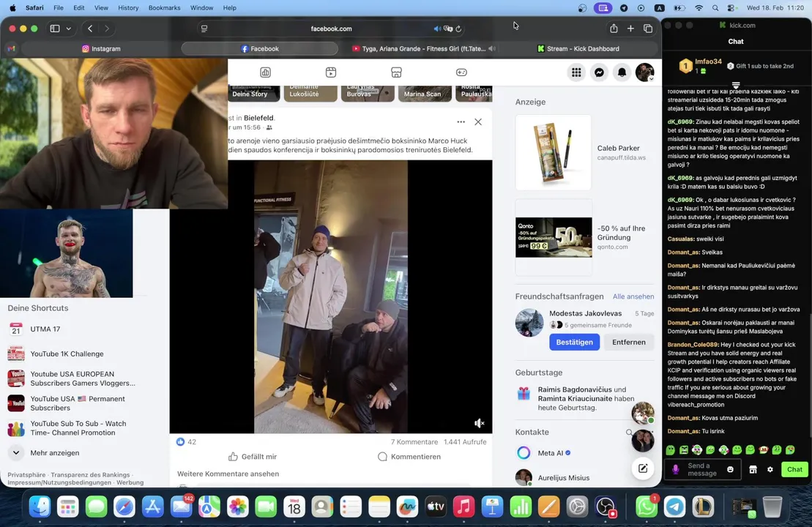812x527 pixels.
Task: Open new message compose icon
Action: (643, 468)
